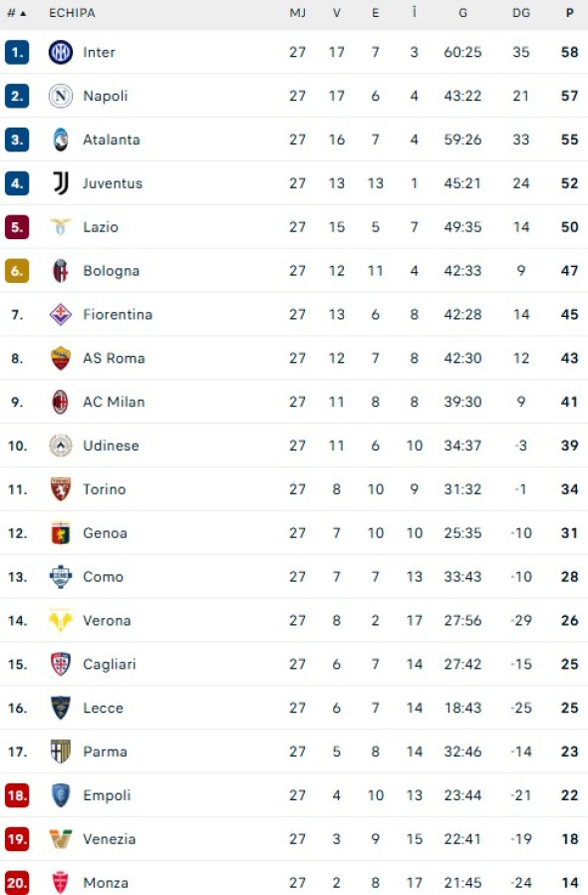The width and height of the screenshot is (588, 895).
Task: Sort standings by the MJ matches column
Action: coord(297,13)
